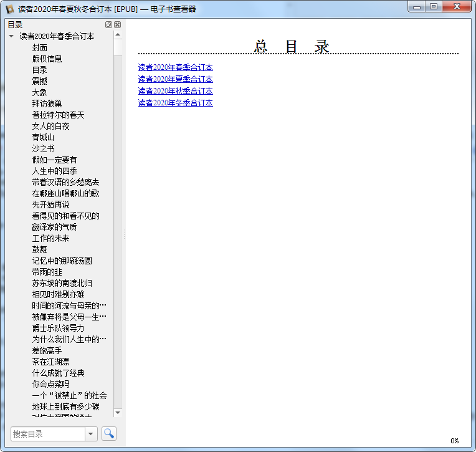Click the E-book viewer app icon in title bar
The height and width of the screenshot is (452, 476).
[10, 9]
